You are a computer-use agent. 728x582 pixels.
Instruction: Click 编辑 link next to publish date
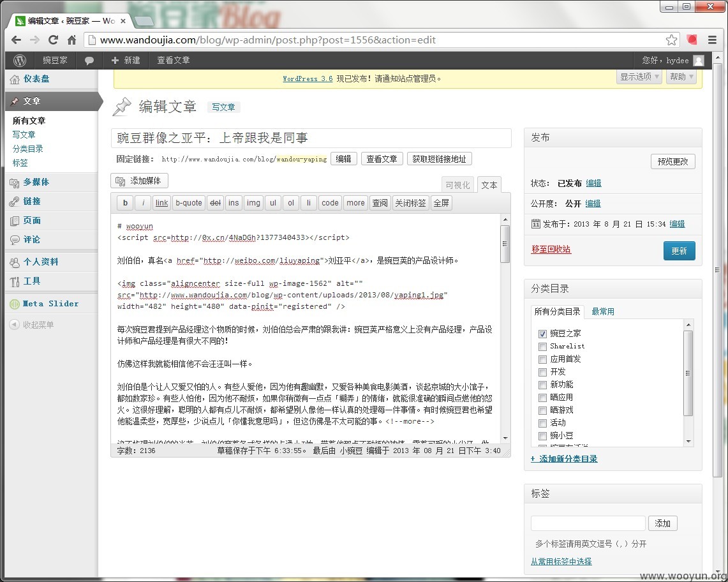point(677,224)
